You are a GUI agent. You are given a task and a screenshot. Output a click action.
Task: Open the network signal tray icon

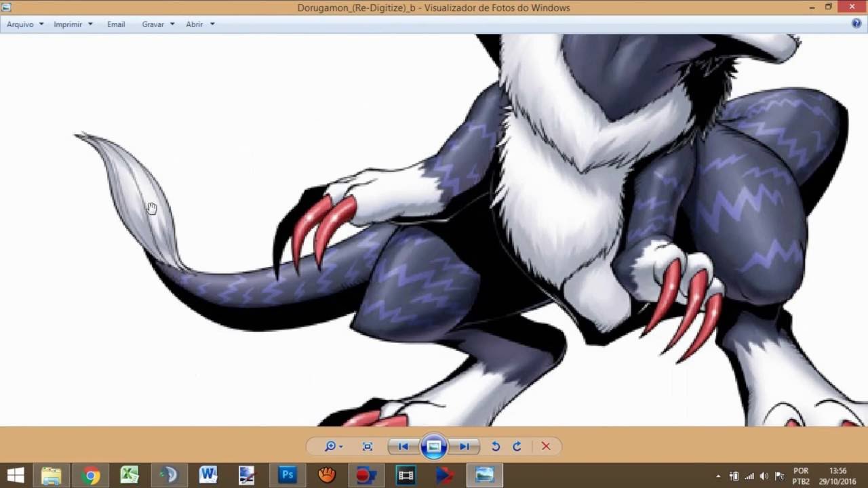coord(749,476)
